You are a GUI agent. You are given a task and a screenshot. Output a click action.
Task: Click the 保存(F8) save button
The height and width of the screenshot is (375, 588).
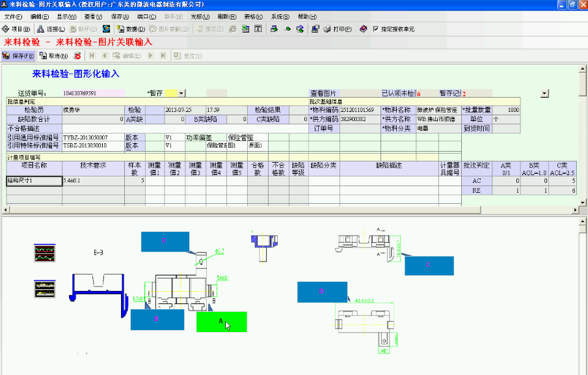pyautogui.click(x=18, y=56)
